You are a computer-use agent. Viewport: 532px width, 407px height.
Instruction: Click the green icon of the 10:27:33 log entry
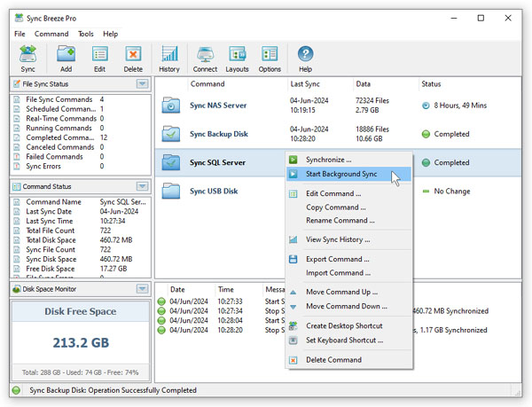point(161,301)
